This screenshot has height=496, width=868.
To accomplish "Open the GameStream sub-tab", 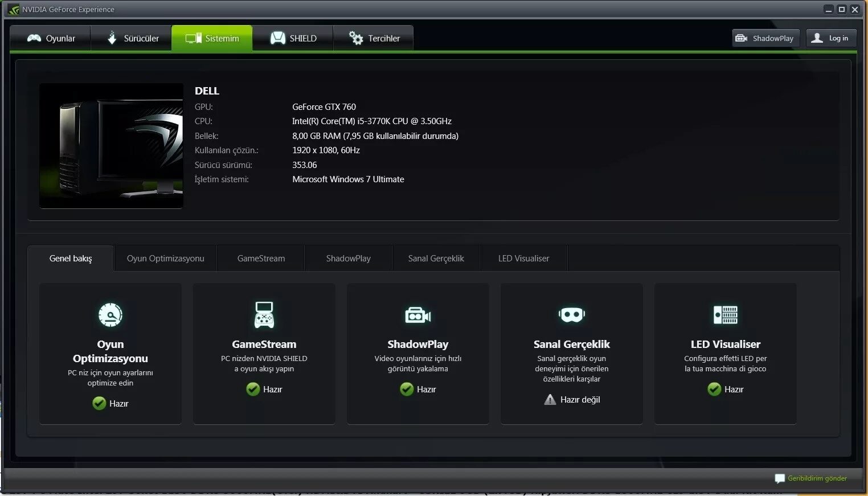I will pyautogui.click(x=261, y=259).
